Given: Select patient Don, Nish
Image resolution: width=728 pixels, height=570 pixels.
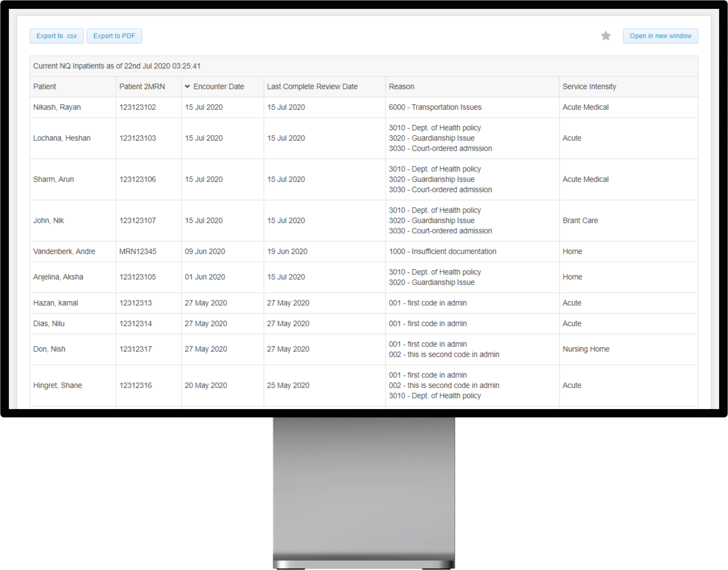Looking at the screenshot, I should point(49,349).
